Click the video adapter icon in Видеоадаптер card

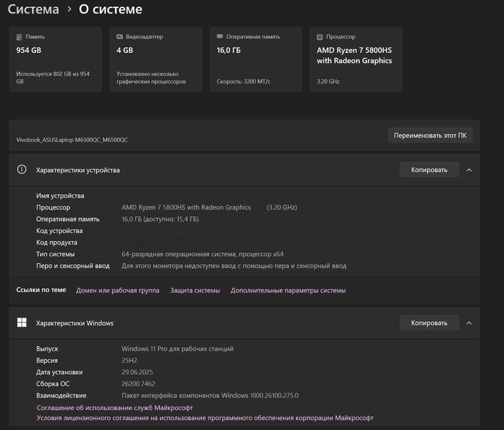point(119,37)
